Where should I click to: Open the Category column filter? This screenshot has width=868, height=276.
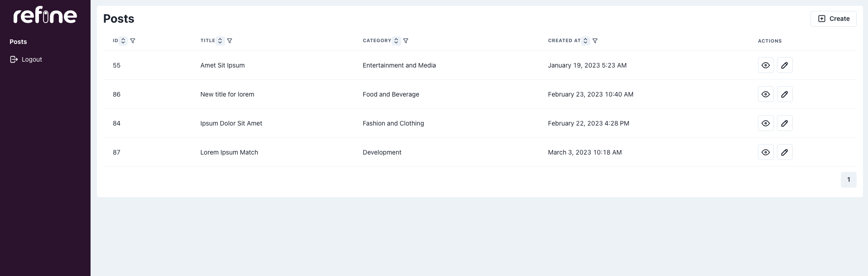click(x=406, y=41)
